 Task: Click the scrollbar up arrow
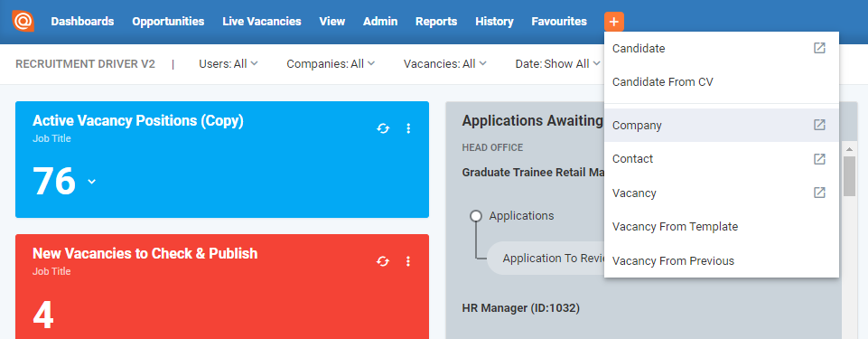[x=849, y=148]
